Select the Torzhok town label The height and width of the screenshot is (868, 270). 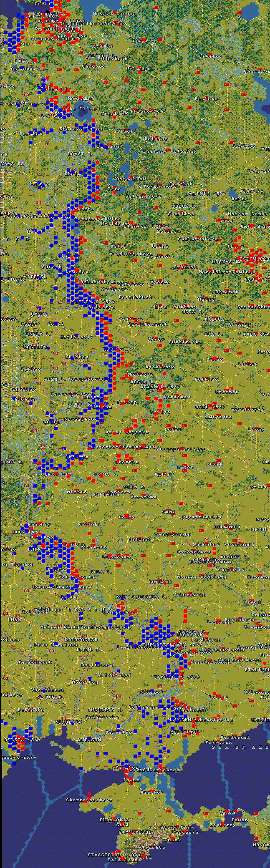pos(182,184)
